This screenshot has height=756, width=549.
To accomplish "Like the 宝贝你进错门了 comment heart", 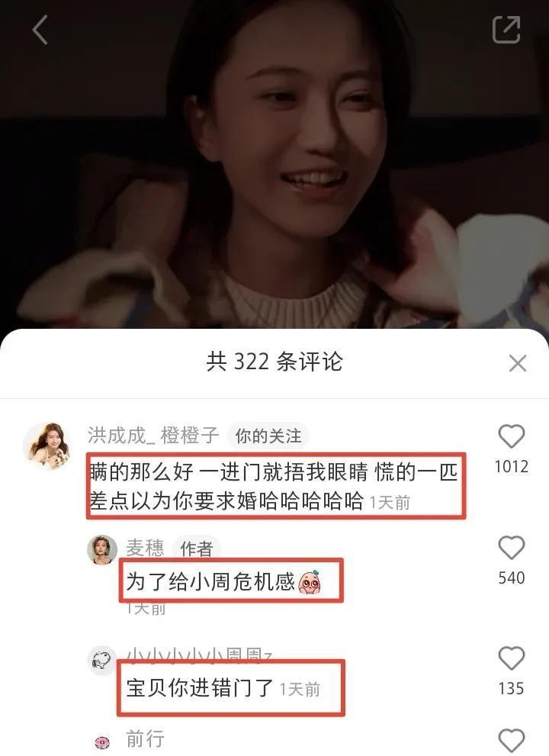I will [511, 658].
